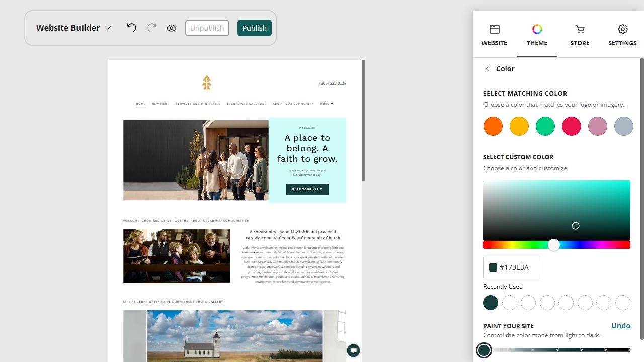Go back using the Color chevron
644x362 pixels.
487,69
